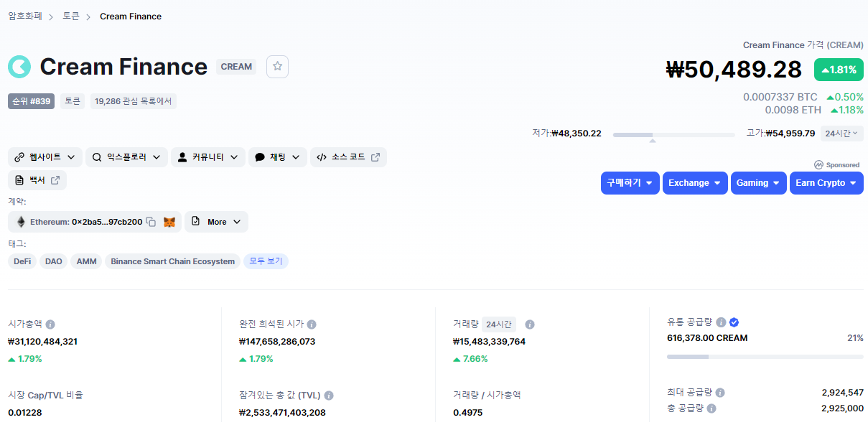The width and height of the screenshot is (868, 430).
Task: Open the 백서 whitepaper link
Action: click(x=37, y=180)
